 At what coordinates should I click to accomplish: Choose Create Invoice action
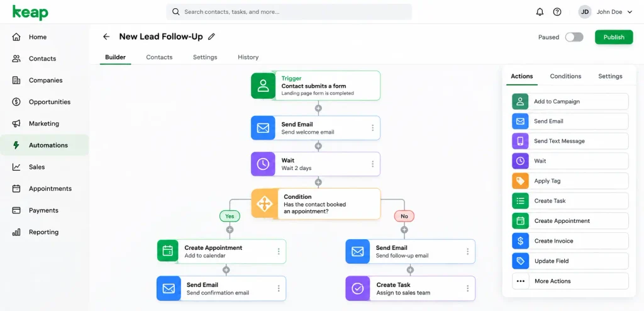point(570,241)
